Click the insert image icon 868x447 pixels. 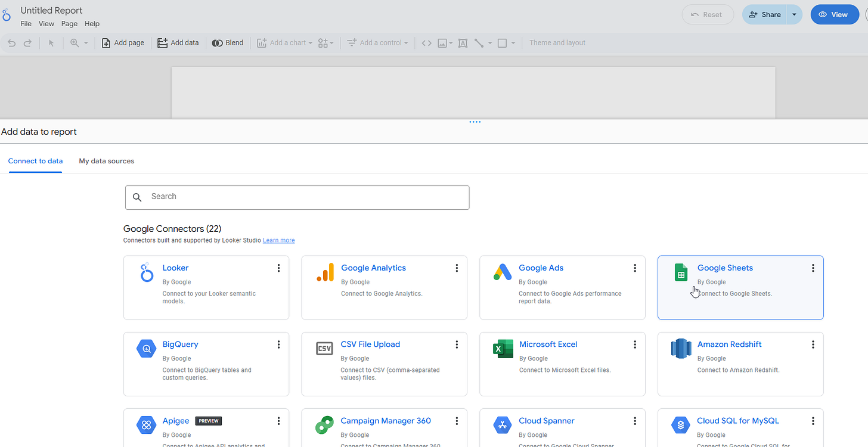[x=442, y=43]
